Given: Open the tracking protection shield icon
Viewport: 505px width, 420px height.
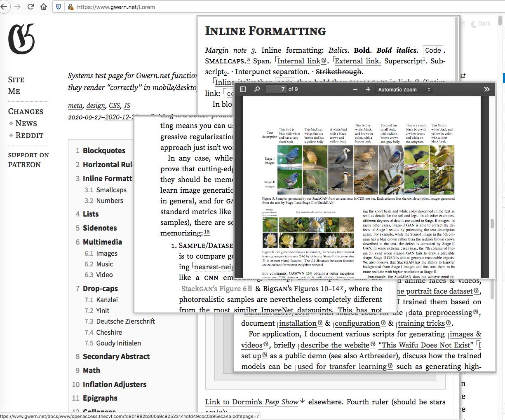Looking at the screenshot, I should pos(59,7).
